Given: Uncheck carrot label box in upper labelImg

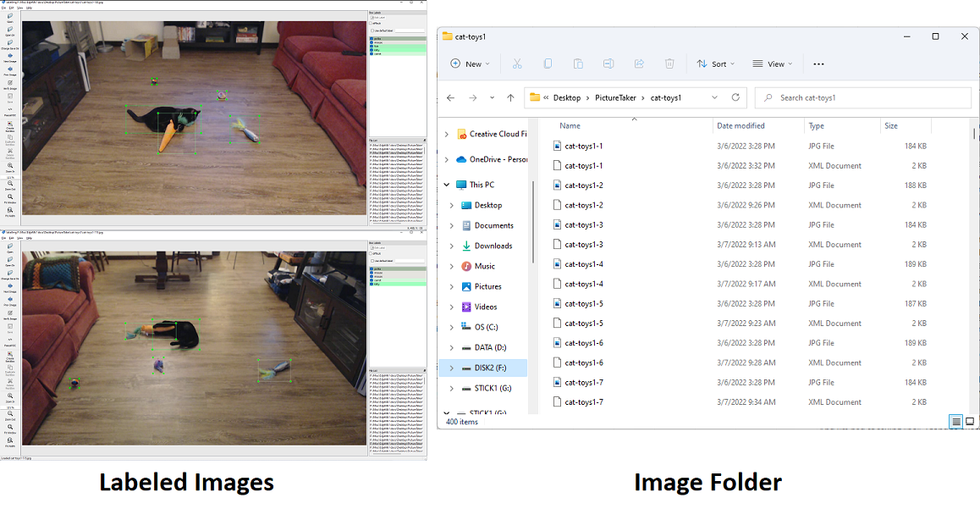Looking at the screenshot, I should pyautogui.click(x=372, y=53).
